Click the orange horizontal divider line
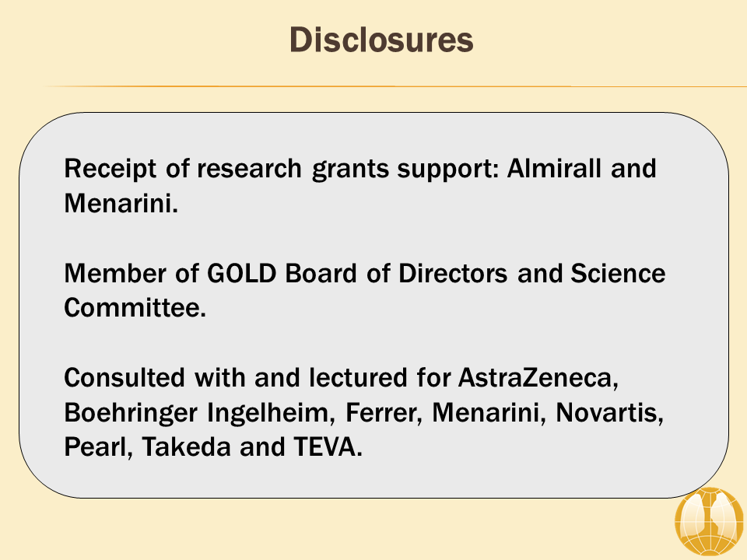Screen dimensions: 747x560 pos(394,86)
